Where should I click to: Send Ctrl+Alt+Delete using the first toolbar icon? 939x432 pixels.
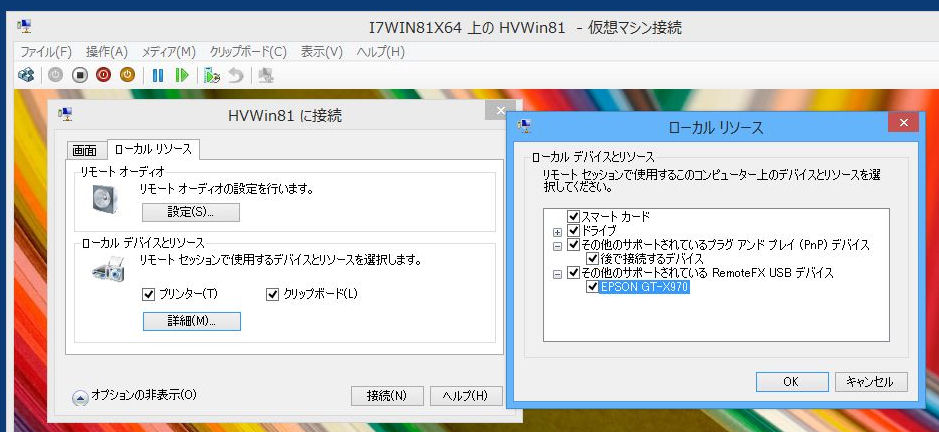26,75
